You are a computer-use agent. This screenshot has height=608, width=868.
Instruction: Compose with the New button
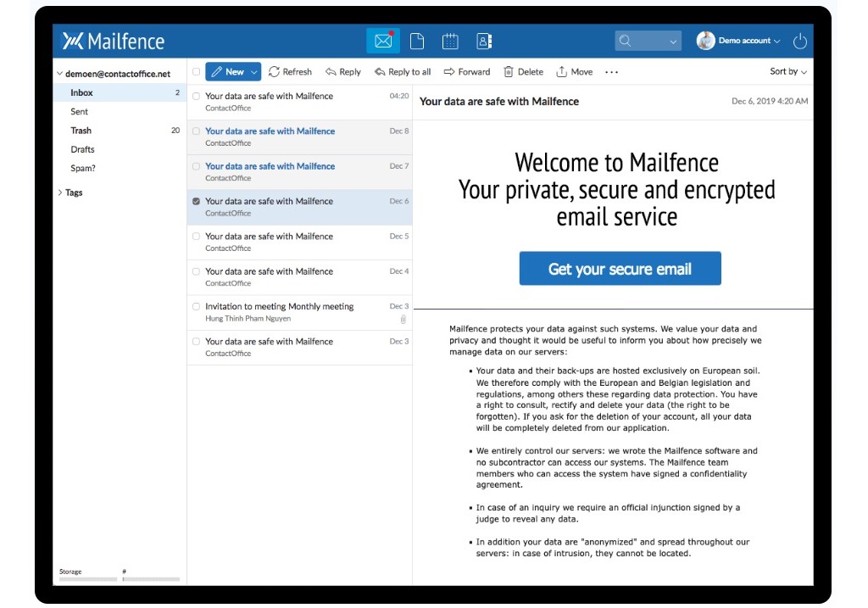[227, 72]
